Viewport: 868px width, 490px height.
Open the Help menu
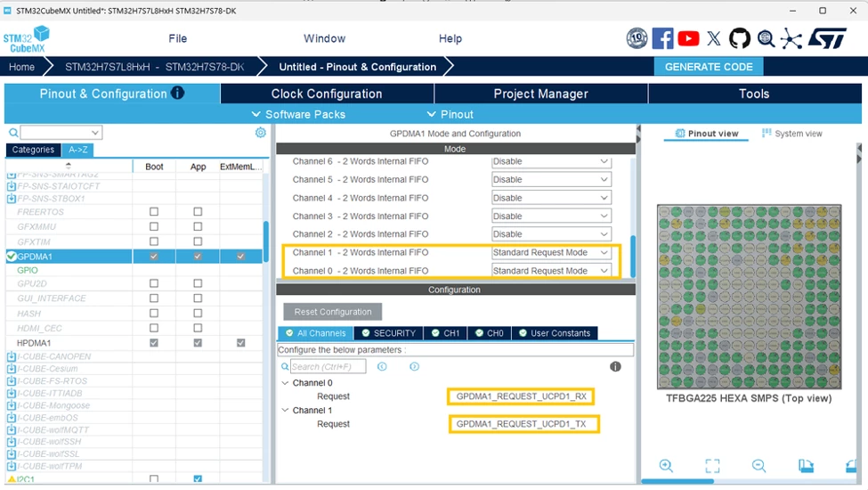pyautogui.click(x=450, y=38)
